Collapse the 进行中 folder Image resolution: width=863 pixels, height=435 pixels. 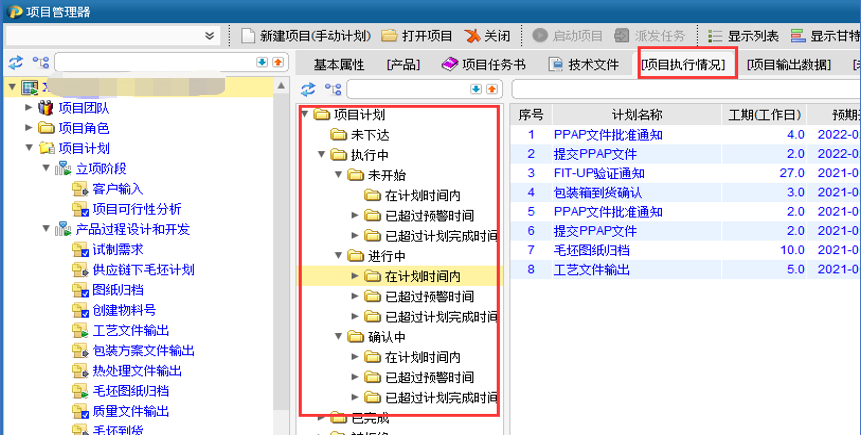[x=338, y=256]
